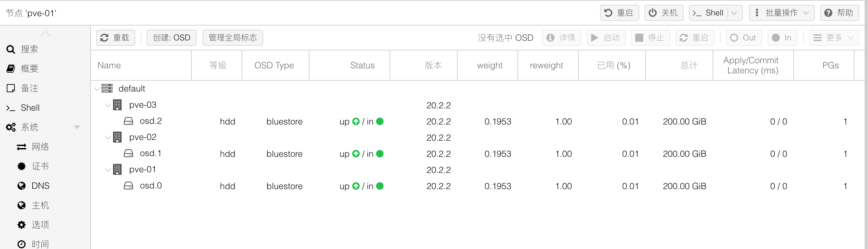
Task: Open the Shell console button
Action: pos(708,13)
